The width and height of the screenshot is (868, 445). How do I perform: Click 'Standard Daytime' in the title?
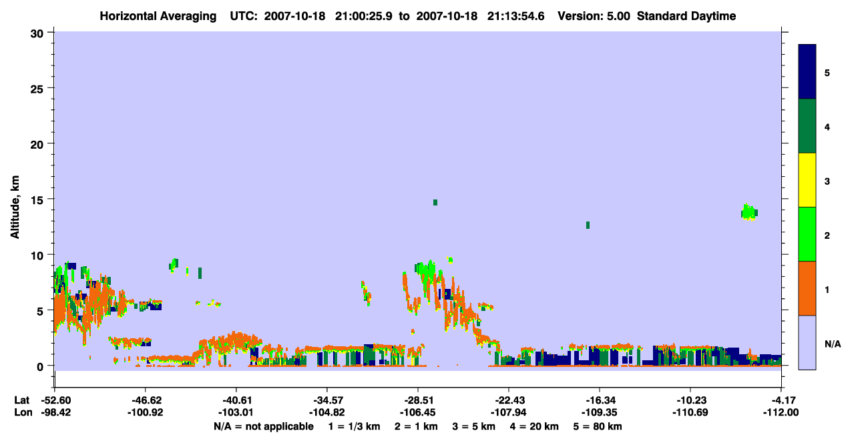point(686,16)
